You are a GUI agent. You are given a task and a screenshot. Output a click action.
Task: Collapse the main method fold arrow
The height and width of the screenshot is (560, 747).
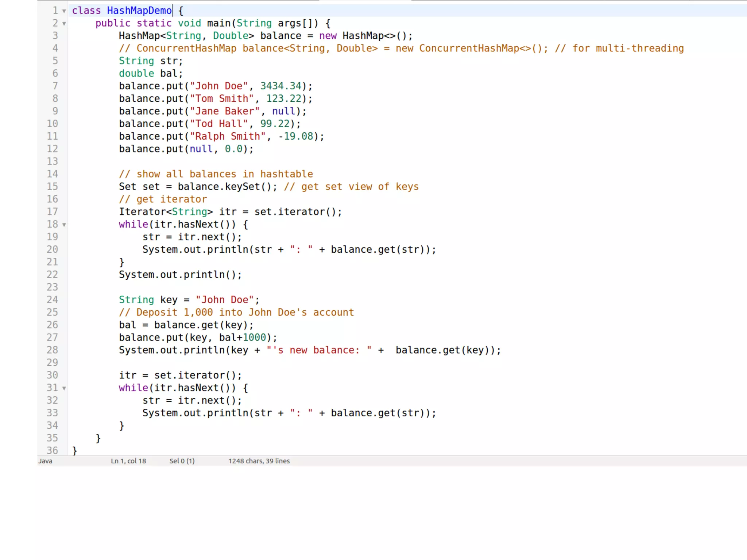(64, 24)
